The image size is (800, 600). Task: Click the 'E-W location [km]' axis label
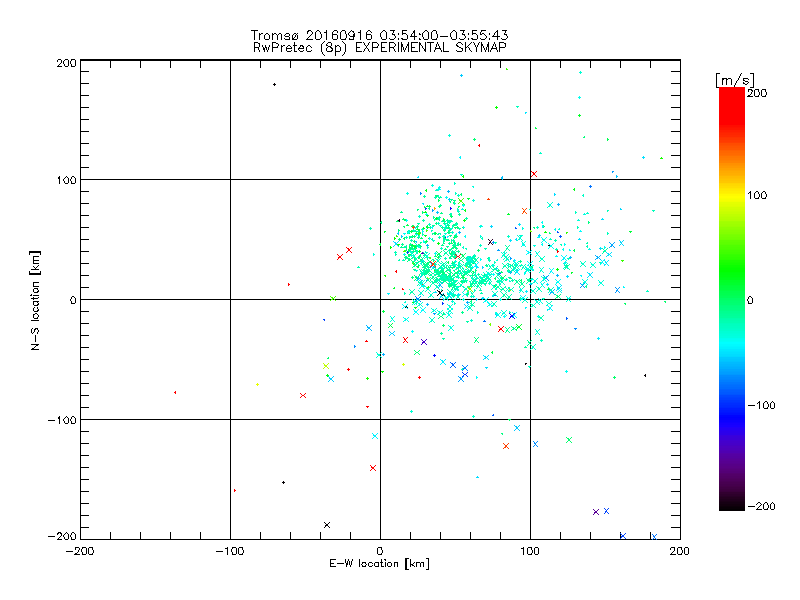pos(379,564)
